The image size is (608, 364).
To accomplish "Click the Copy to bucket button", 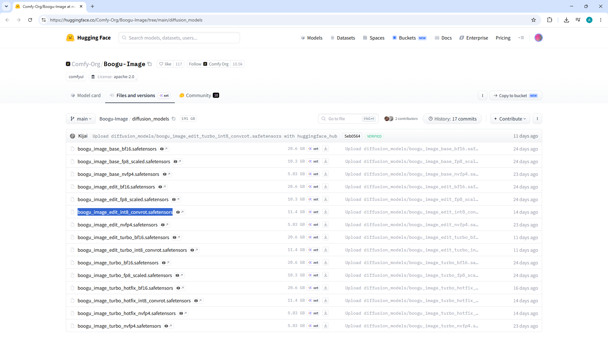I will click(516, 96).
